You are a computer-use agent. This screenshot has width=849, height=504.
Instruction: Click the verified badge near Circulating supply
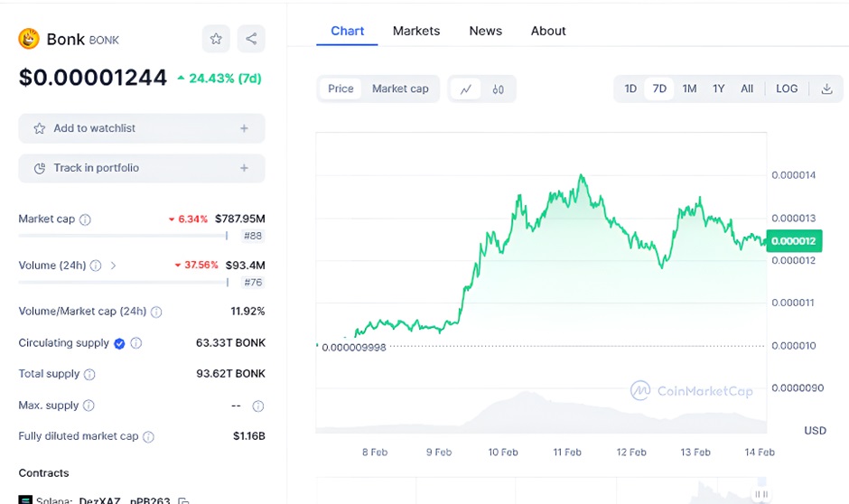coord(118,343)
